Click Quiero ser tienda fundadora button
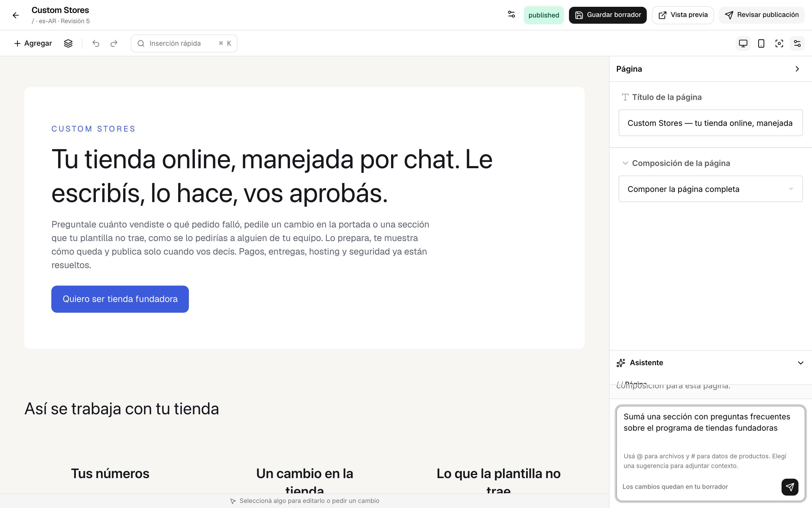812x508 pixels. tap(120, 299)
